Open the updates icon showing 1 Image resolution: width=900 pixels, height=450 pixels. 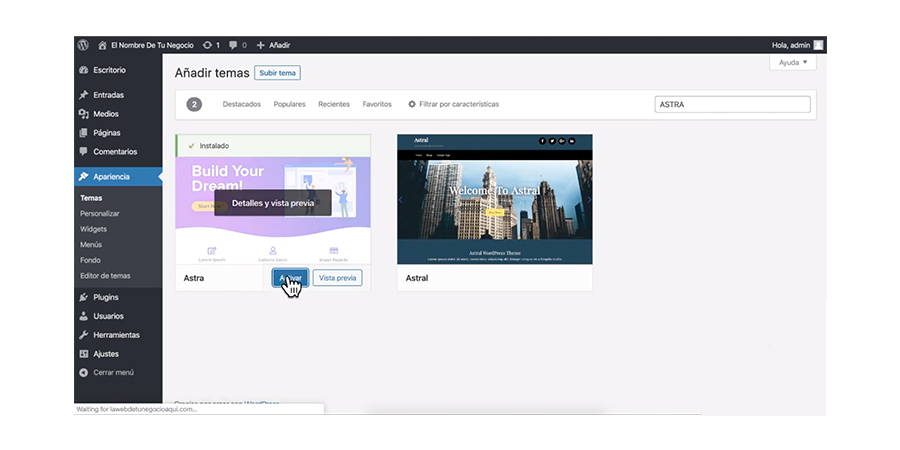207,45
